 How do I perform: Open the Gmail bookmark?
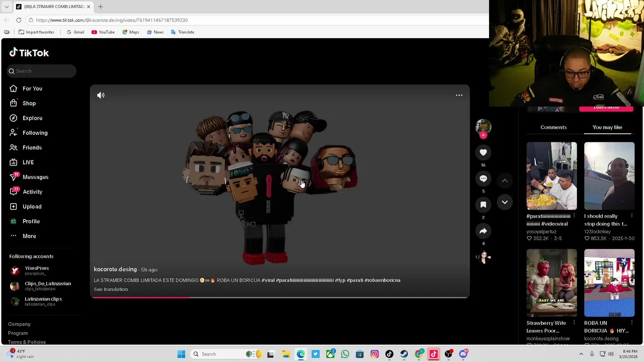click(75, 32)
